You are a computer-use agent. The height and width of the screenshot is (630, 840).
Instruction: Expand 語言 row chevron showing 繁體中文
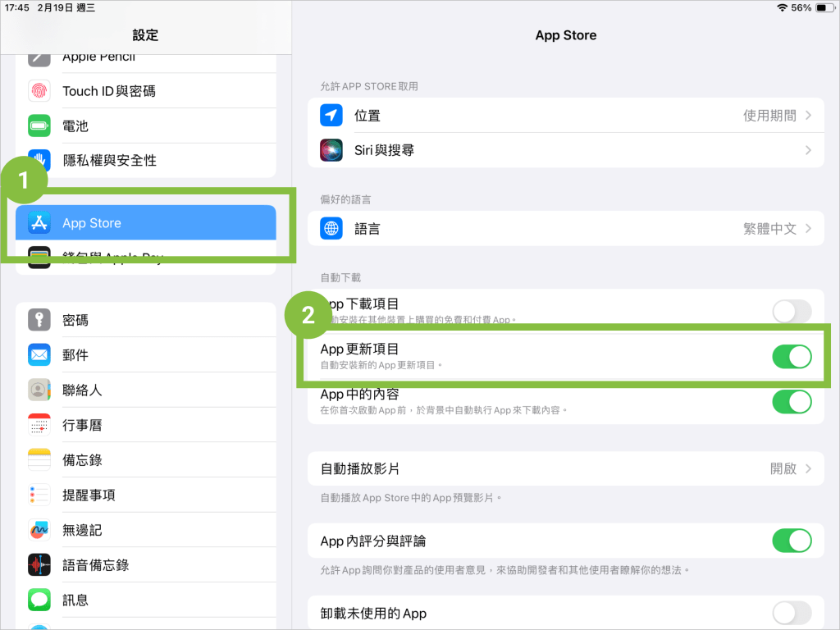tap(808, 229)
